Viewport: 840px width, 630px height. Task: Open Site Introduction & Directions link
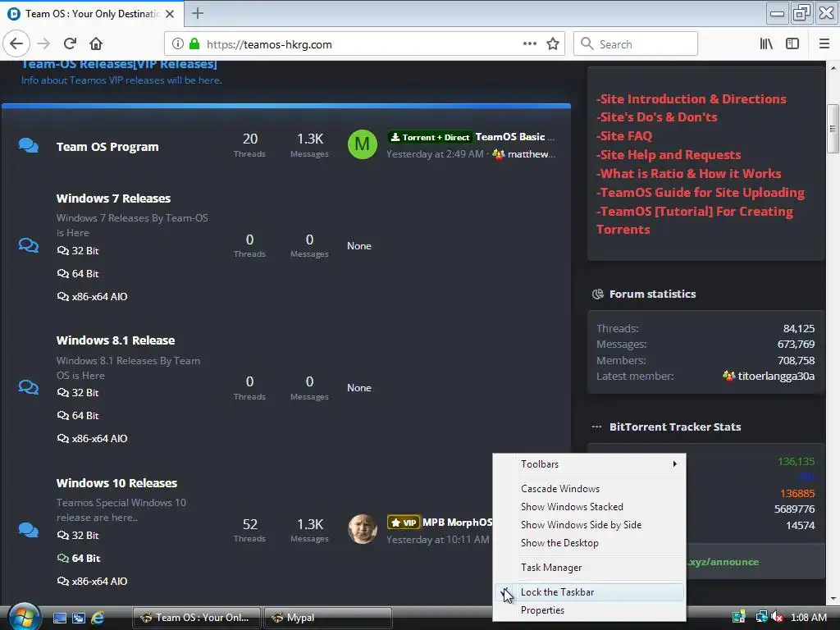(x=691, y=98)
